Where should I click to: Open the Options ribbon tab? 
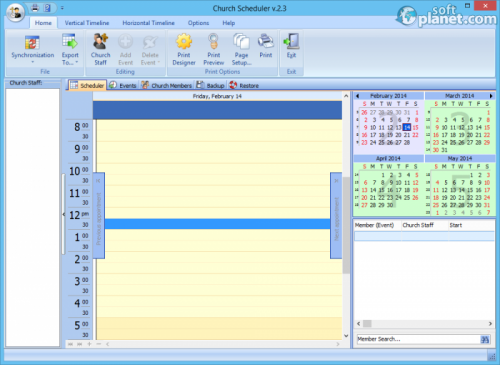pyautogui.click(x=198, y=23)
